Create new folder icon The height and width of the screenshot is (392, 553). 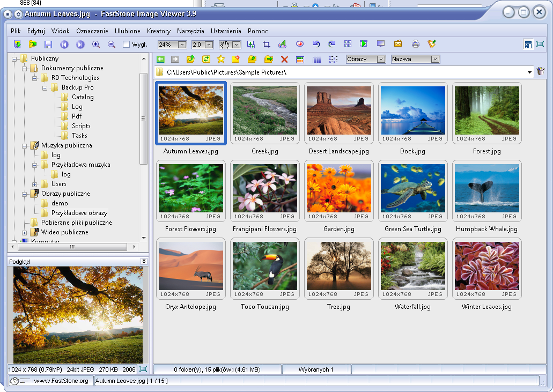point(235,59)
